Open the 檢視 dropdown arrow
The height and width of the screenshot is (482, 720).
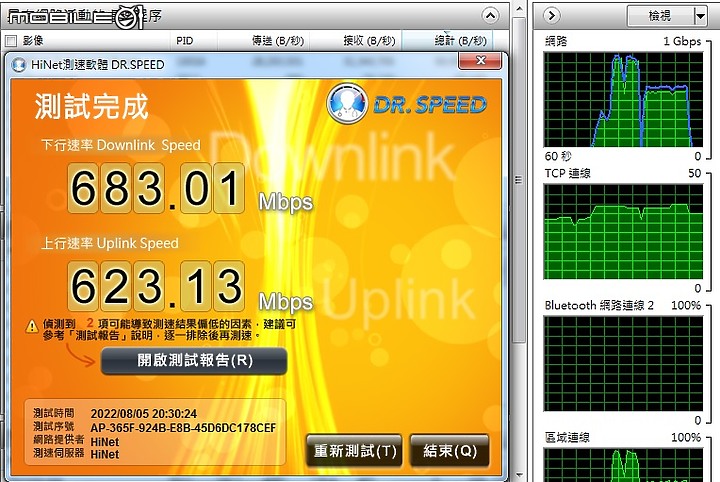coord(700,17)
